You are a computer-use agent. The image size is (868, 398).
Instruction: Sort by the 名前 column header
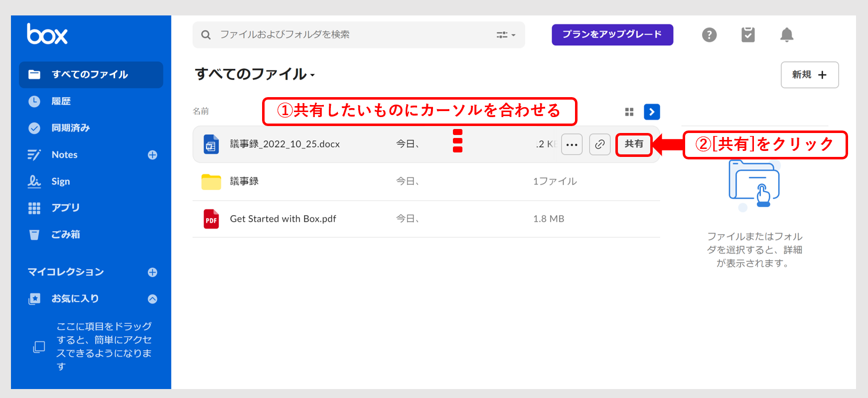(201, 111)
